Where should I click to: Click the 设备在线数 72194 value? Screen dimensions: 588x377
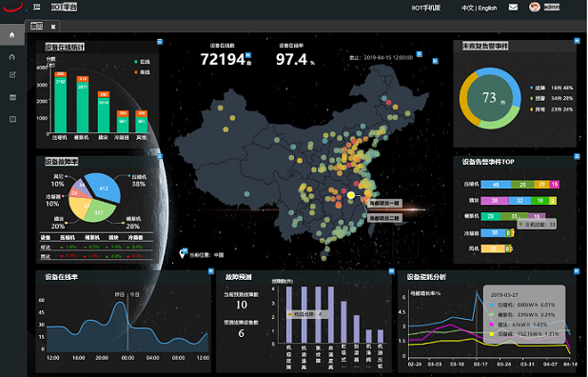(223, 59)
